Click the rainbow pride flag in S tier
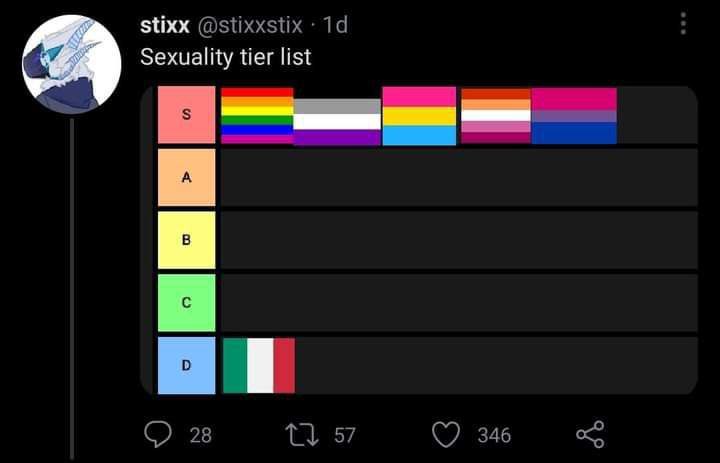The image size is (720, 463). 257,115
